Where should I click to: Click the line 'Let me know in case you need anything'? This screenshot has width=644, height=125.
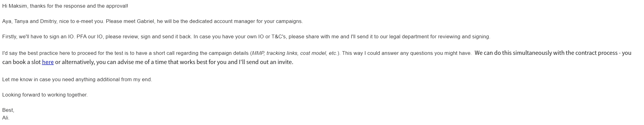(77, 80)
